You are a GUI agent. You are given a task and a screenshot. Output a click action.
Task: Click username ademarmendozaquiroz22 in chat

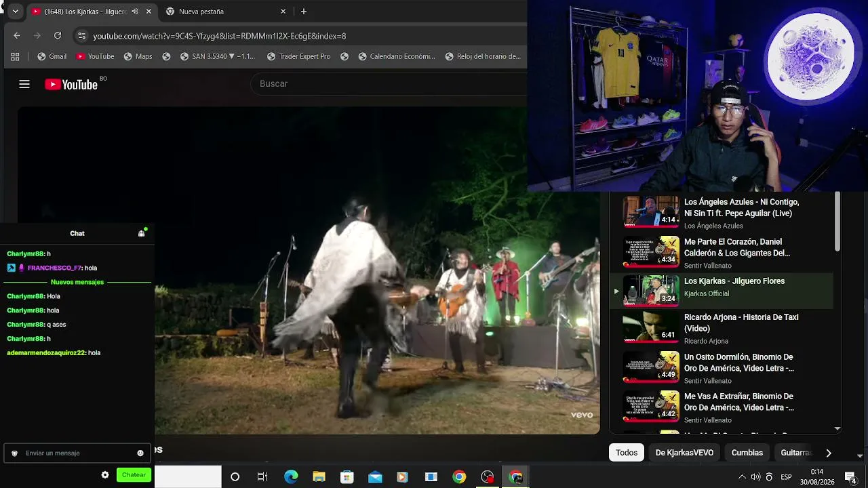[x=46, y=353]
